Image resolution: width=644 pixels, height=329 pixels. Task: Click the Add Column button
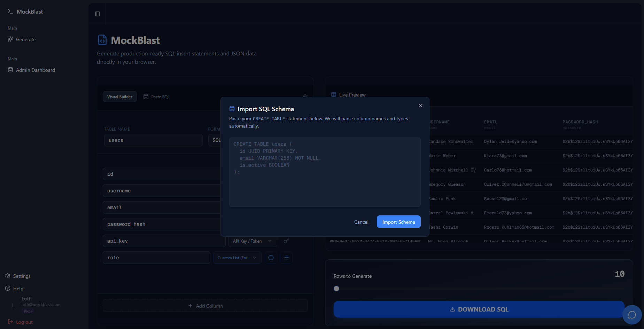tap(205, 306)
